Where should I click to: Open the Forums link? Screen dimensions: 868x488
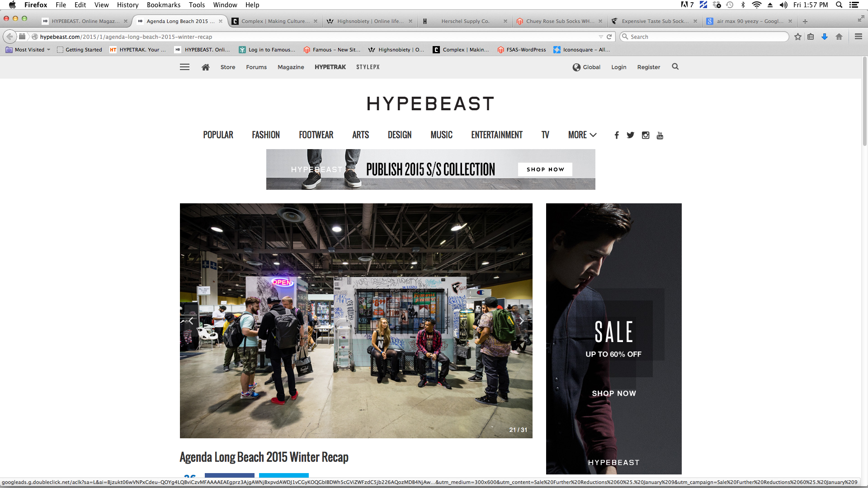(x=256, y=67)
